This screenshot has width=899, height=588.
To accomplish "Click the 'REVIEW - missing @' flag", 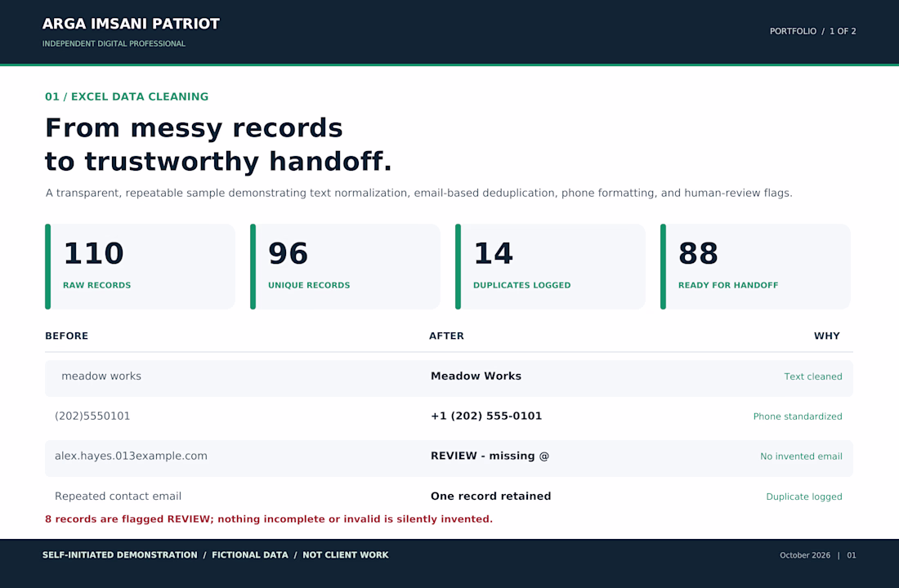I will 490,457.
